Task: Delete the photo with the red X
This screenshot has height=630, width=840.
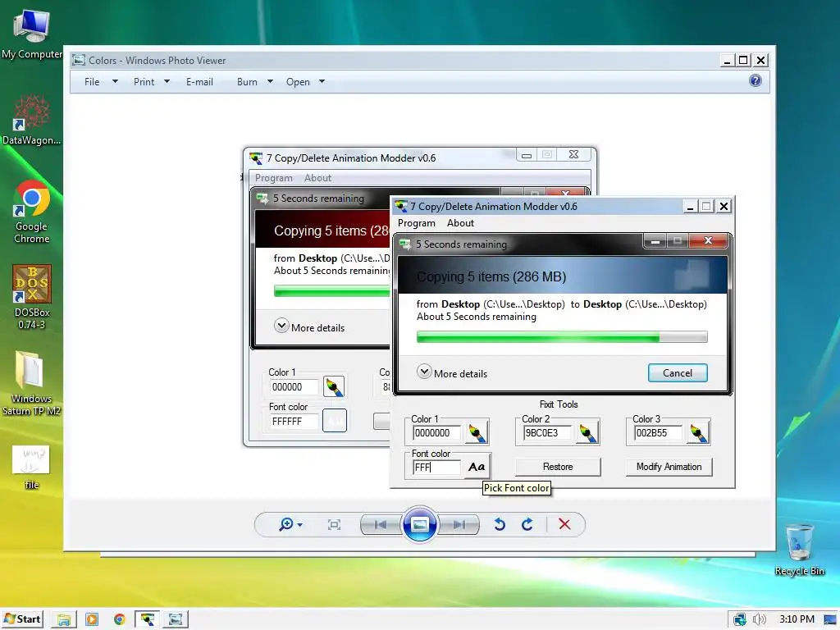Action: click(x=564, y=524)
